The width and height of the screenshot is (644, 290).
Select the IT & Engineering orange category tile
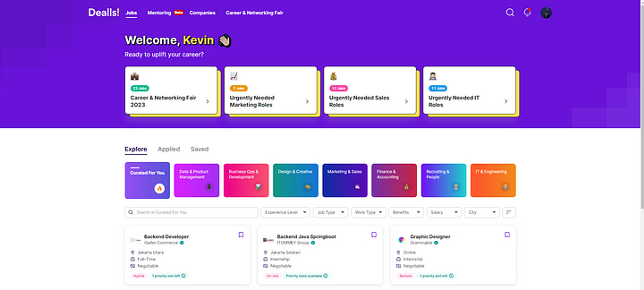point(493,180)
